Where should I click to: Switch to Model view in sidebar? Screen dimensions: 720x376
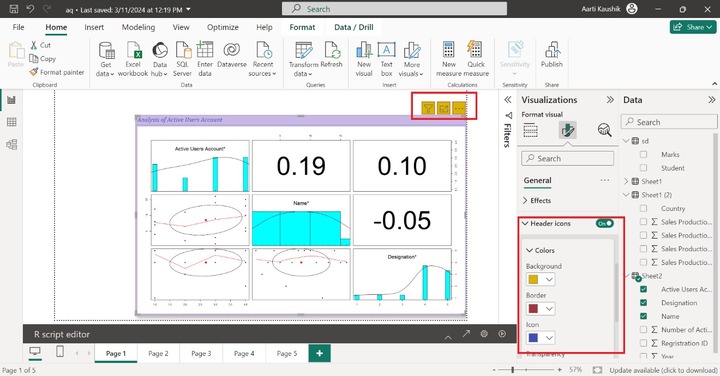[11, 144]
